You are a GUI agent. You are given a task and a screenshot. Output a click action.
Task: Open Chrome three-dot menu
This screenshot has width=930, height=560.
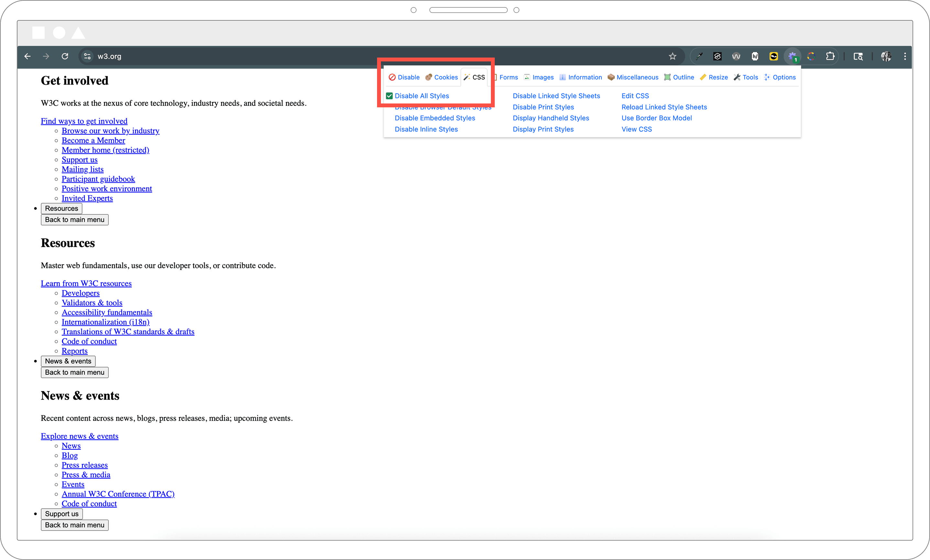point(905,56)
